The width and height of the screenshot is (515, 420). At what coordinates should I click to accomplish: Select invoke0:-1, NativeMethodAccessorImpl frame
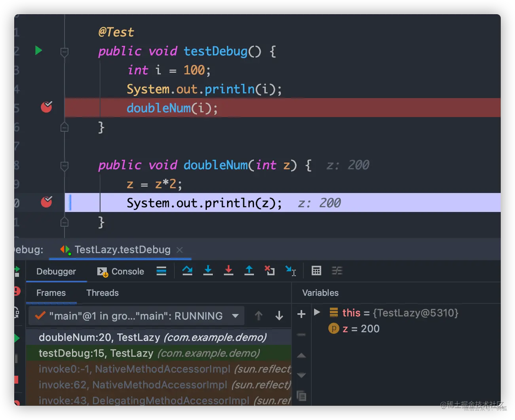(159, 369)
